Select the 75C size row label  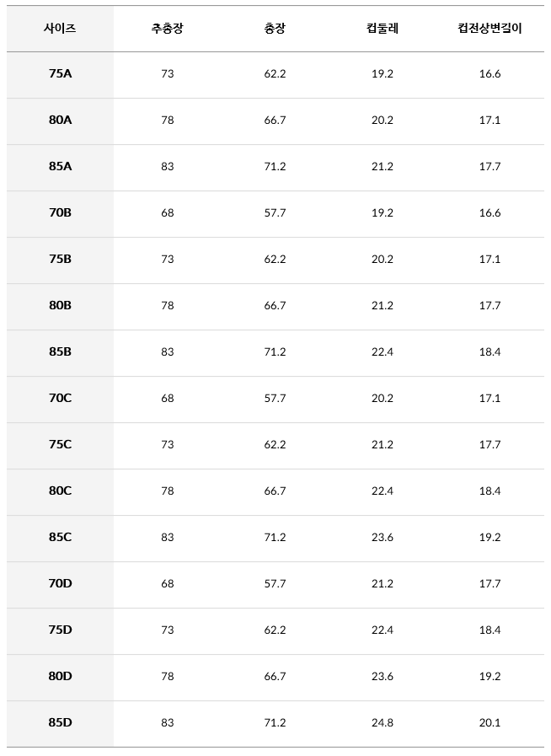click(60, 444)
